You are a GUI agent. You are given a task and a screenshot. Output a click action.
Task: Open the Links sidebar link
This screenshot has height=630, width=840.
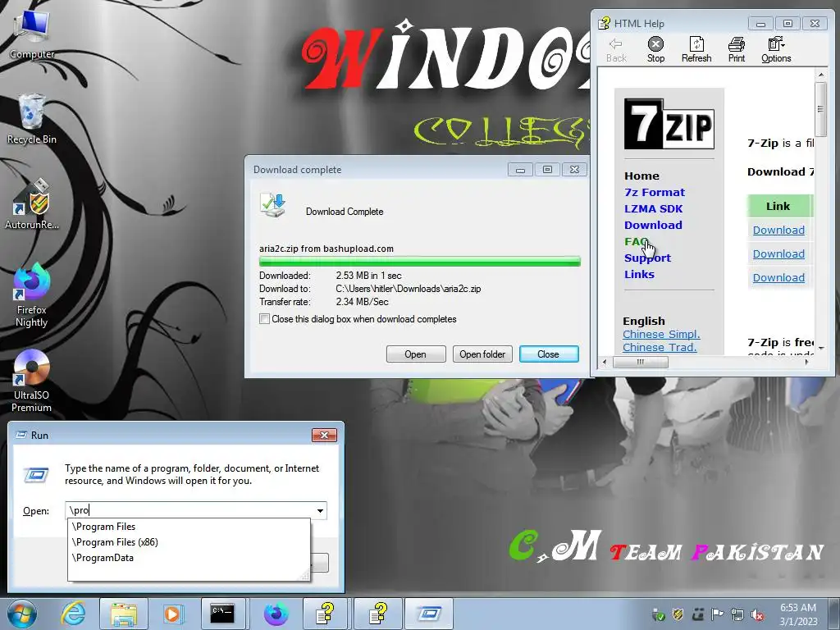click(x=639, y=274)
